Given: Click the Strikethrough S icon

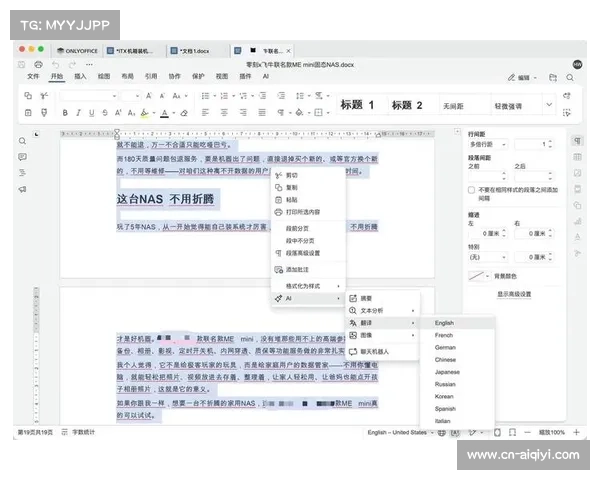Looking at the screenshot, I should [105, 113].
